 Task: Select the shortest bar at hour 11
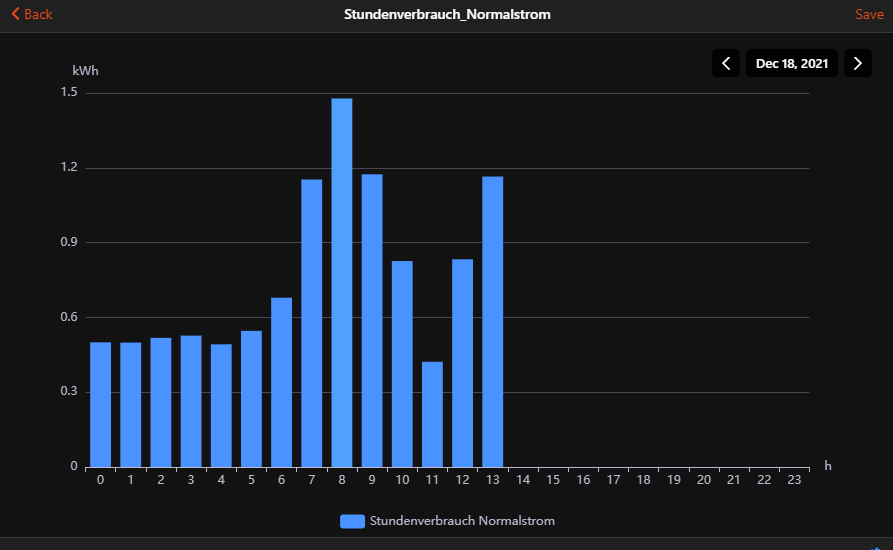pyautogui.click(x=432, y=414)
